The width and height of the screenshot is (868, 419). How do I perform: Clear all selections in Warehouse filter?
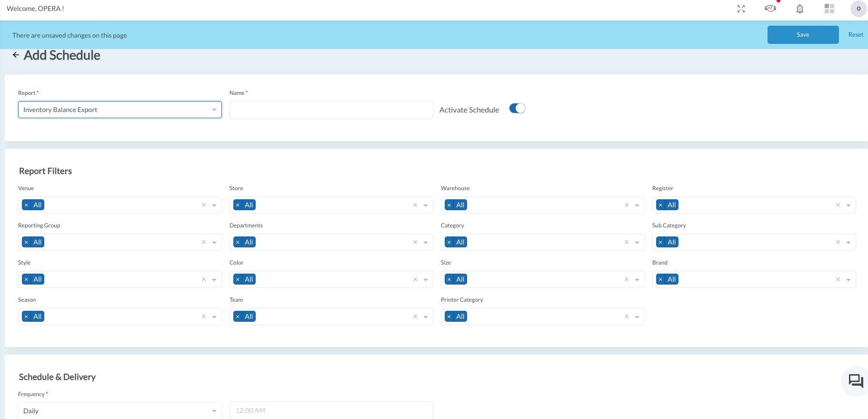pos(627,205)
